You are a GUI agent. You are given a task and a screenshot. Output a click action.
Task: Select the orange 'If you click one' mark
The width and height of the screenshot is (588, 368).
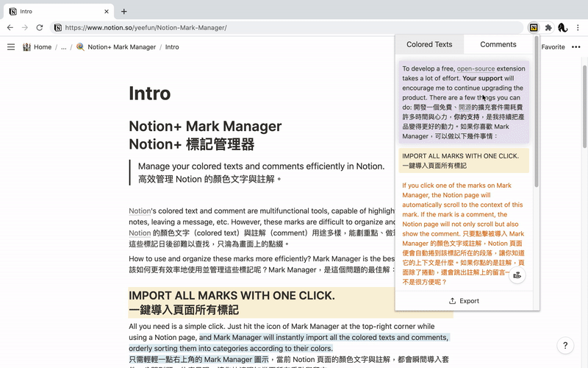pyautogui.click(x=464, y=233)
